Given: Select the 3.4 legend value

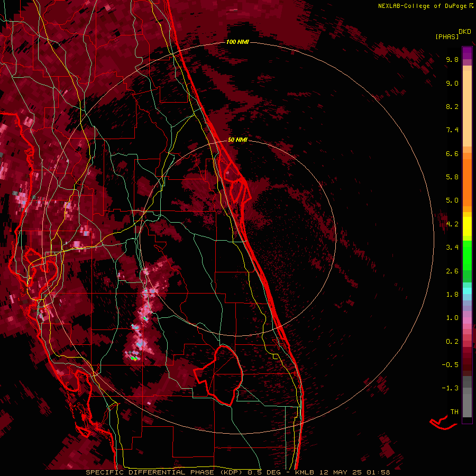Looking at the screenshot, I should (452, 248).
